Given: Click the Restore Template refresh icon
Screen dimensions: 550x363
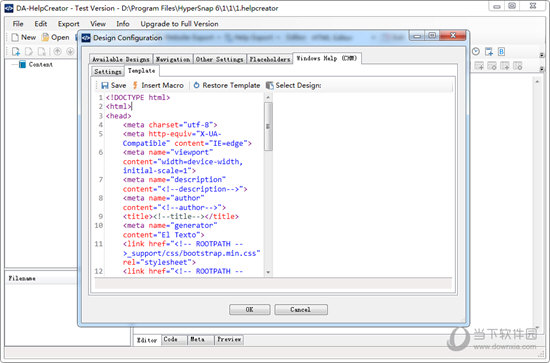Looking at the screenshot, I should click(x=196, y=85).
